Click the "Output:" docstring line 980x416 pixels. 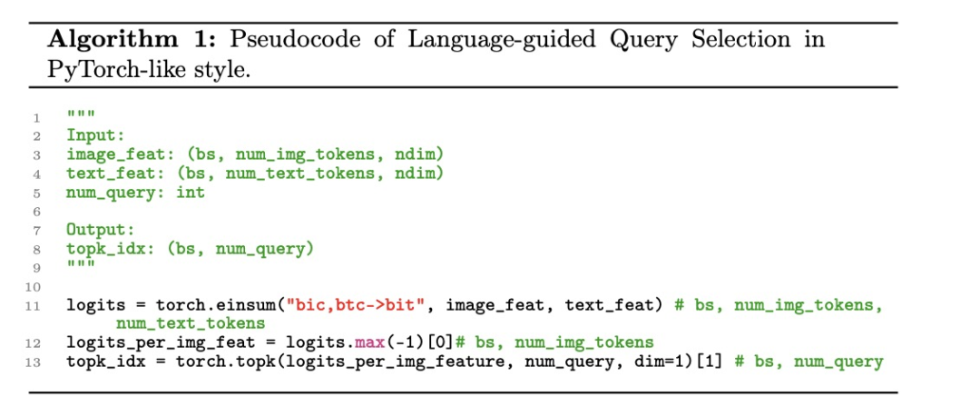pyautogui.click(x=100, y=230)
